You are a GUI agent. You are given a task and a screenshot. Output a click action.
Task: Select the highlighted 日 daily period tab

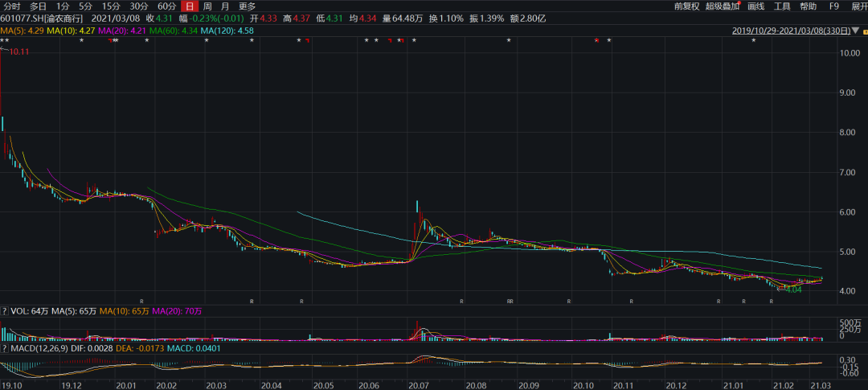[190, 6]
